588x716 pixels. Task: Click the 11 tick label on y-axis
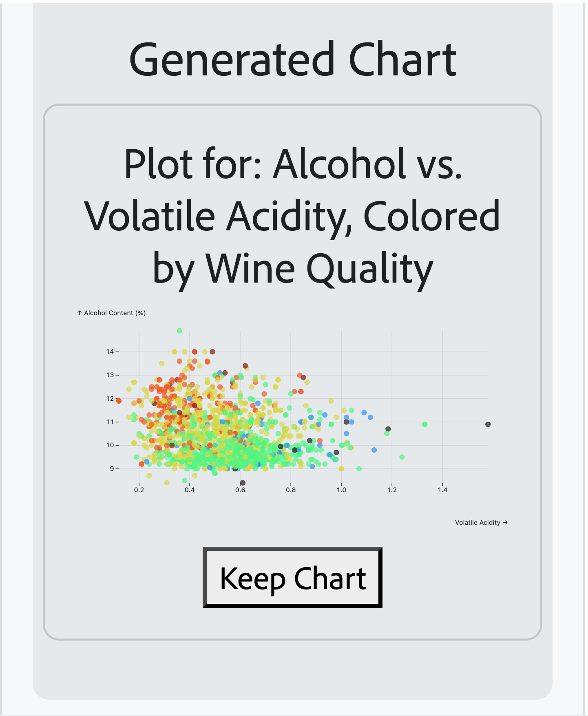[x=110, y=422]
